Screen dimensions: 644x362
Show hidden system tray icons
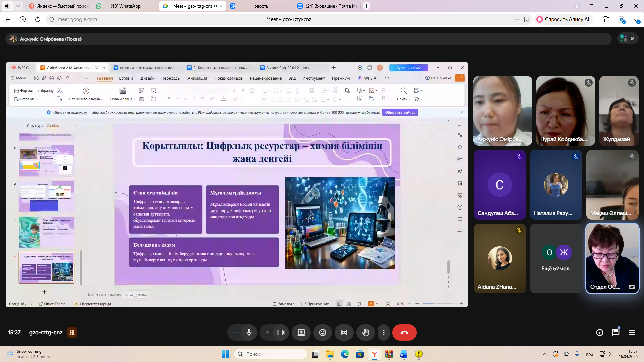point(544,354)
